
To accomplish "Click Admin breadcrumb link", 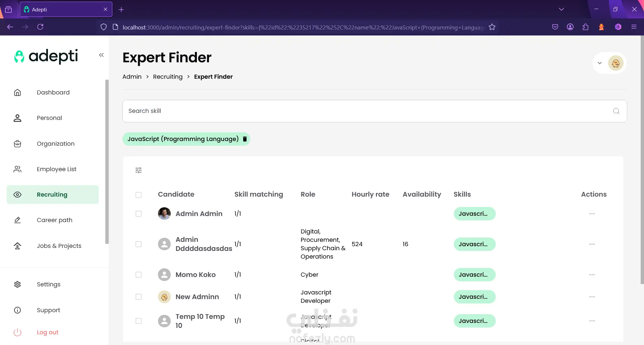I will point(132,77).
